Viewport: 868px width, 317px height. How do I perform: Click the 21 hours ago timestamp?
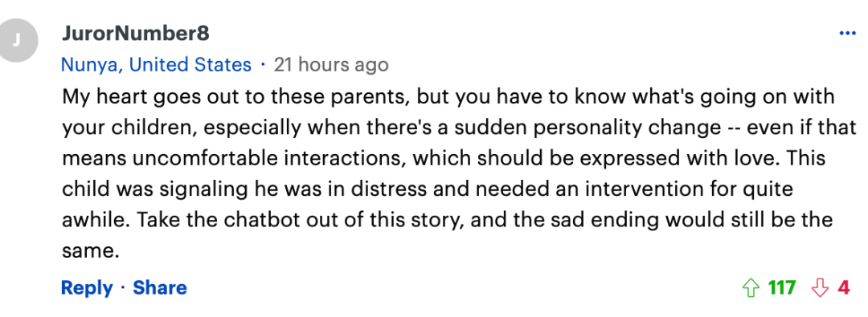[331, 65]
